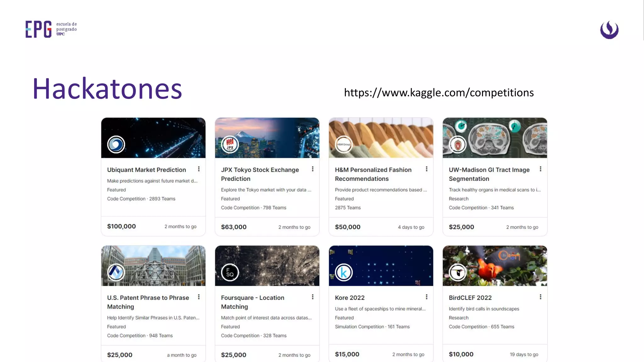Viewport: 644px width, 362px height.
Task: Open the three-dot menu on U.S. Patent Phrase card
Action: pyautogui.click(x=199, y=297)
